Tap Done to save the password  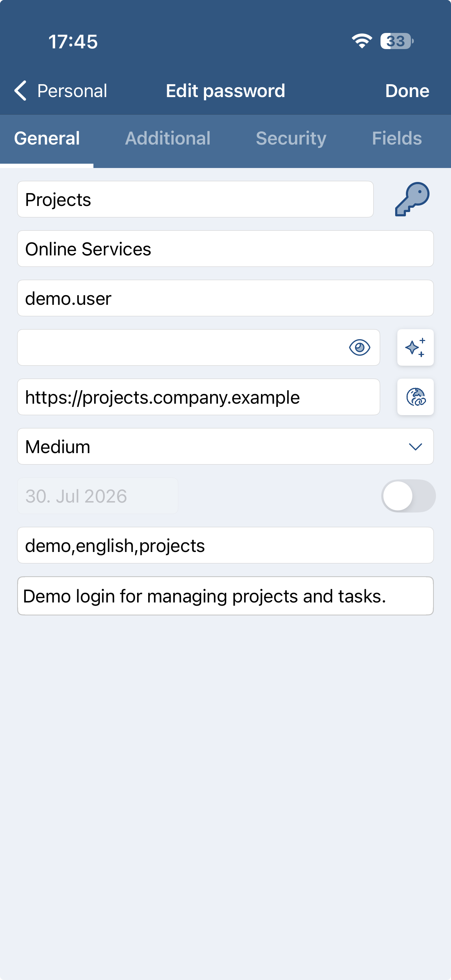coord(407,91)
